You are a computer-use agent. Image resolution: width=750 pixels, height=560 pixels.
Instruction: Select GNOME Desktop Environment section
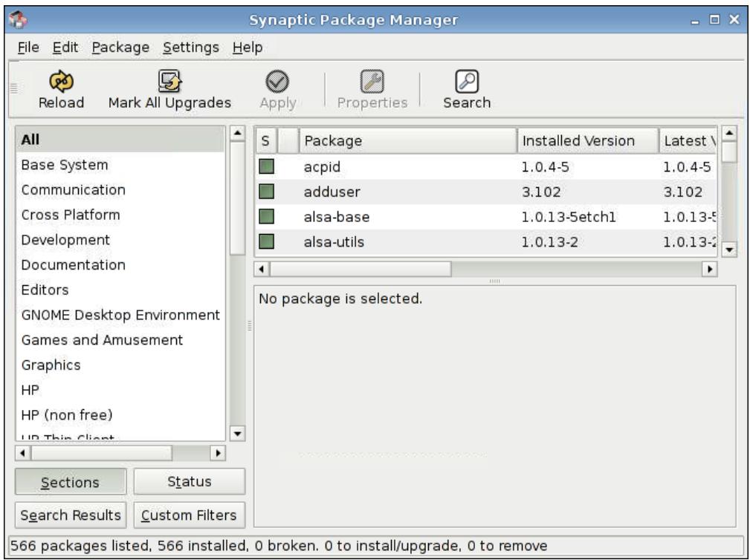(120, 315)
